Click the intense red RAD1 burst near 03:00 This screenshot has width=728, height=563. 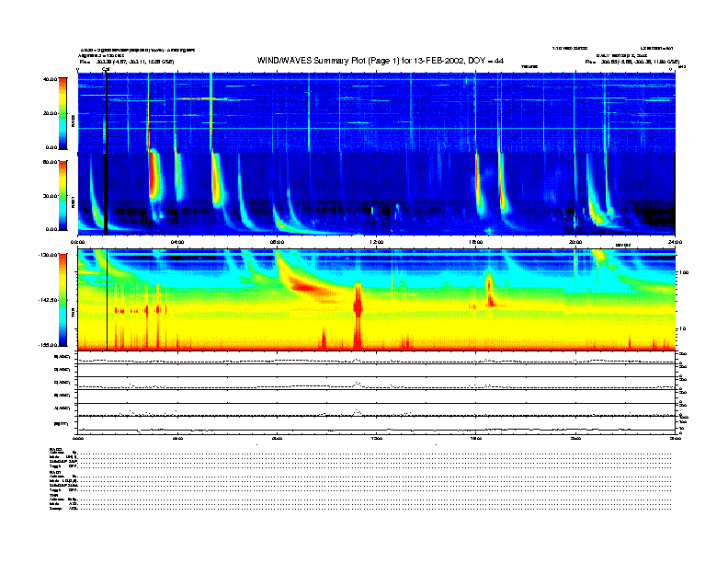click(154, 177)
